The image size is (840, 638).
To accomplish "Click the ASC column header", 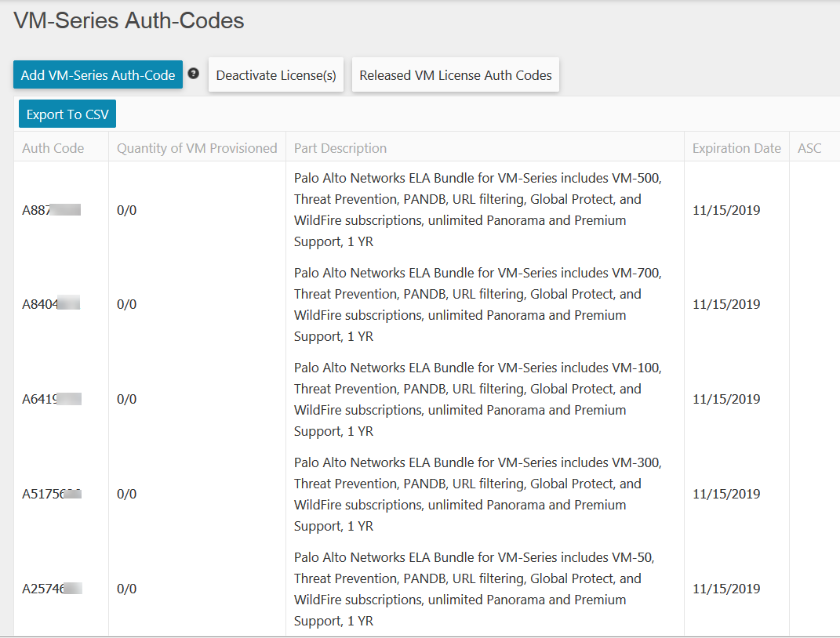I will (x=809, y=148).
